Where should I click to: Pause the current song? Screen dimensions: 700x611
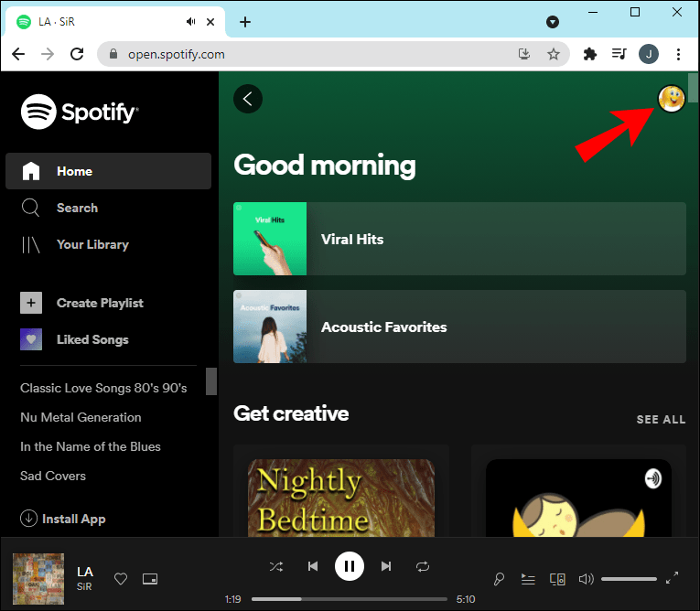coord(350,566)
